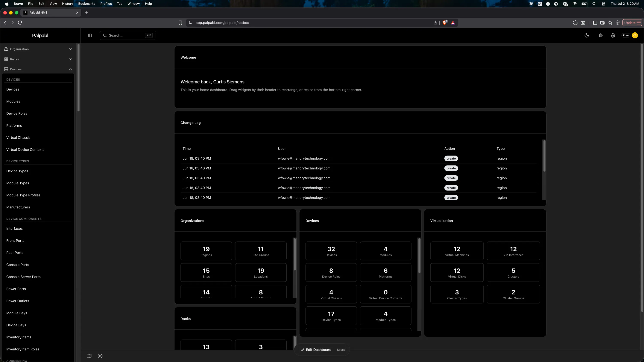Open Brave Rewards triangle icon
This screenshot has width=644, height=362.
[x=453, y=23]
